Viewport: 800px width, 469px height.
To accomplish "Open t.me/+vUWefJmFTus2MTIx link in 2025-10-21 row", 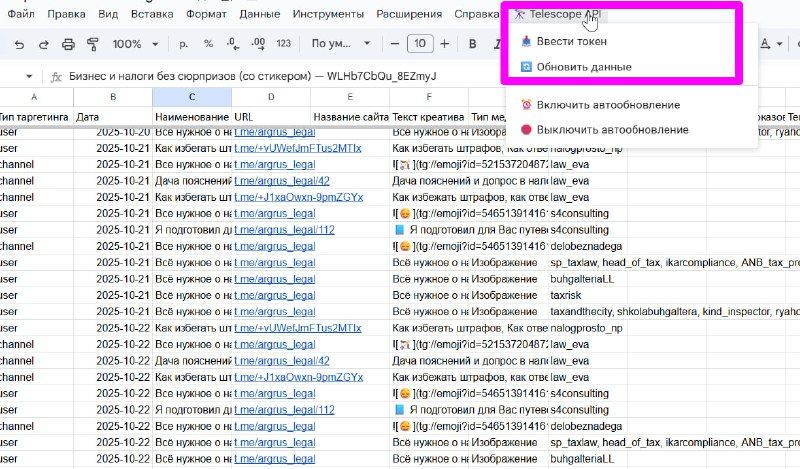I will [x=297, y=148].
